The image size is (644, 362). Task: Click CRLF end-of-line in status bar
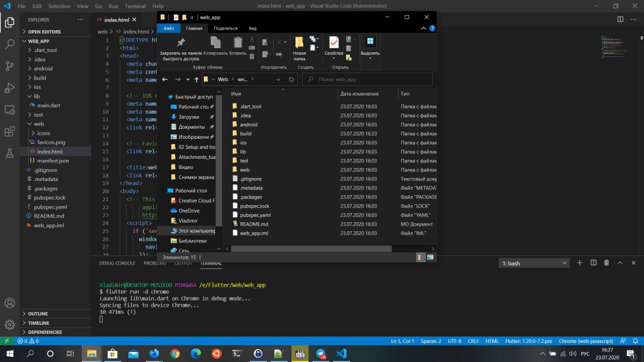[473, 341]
